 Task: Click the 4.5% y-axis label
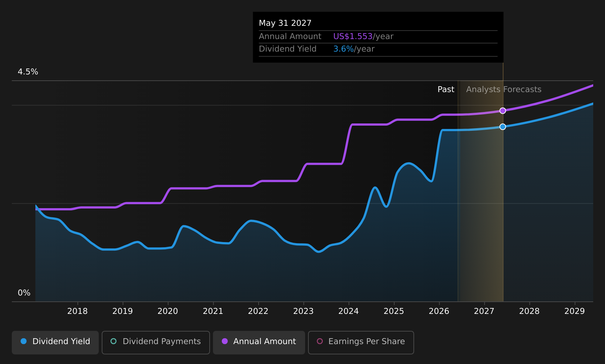28,72
